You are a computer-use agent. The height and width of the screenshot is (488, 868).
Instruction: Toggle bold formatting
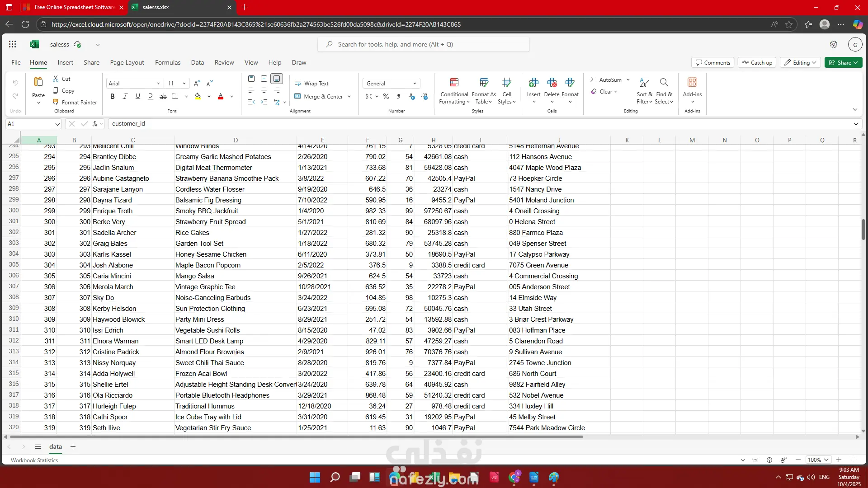pyautogui.click(x=113, y=96)
